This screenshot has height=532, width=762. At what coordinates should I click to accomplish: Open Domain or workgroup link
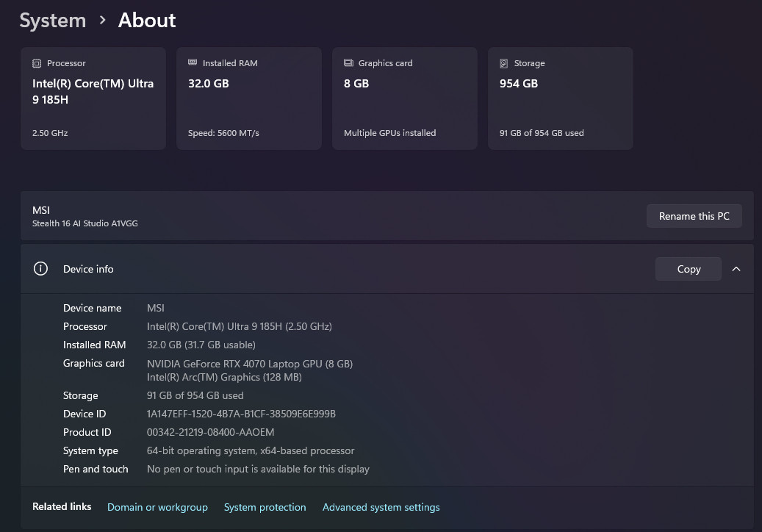(x=157, y=507)
